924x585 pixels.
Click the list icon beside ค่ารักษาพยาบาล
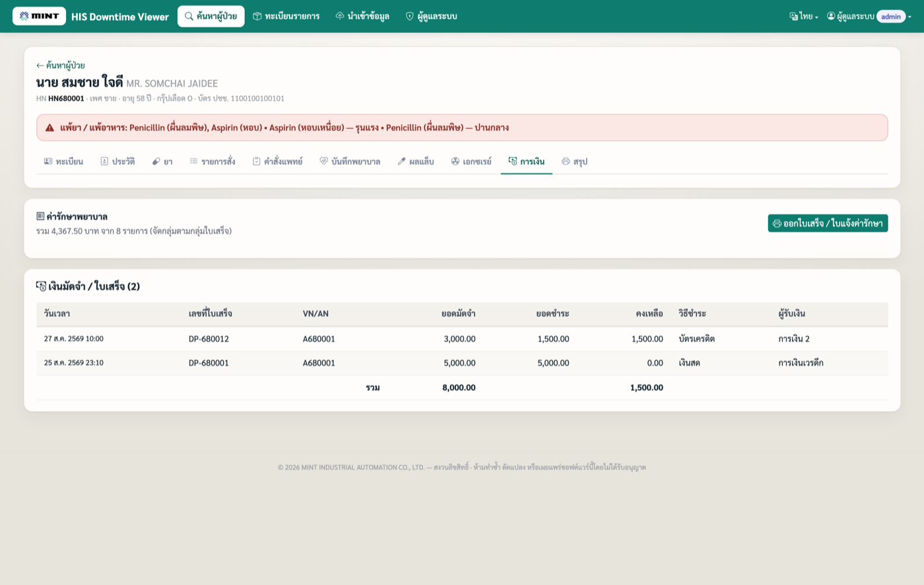[40, 216]
